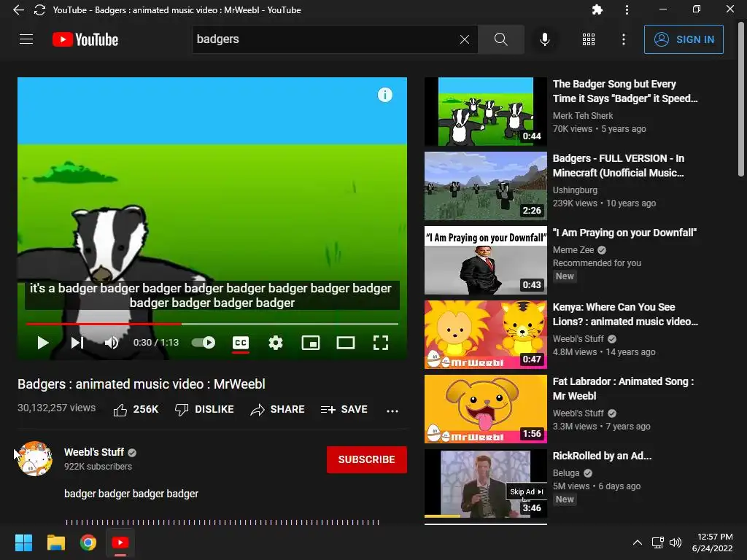Reload the page with the refresh icon
The width and height of the screenshot is (747, 560).
click(39, 10)
